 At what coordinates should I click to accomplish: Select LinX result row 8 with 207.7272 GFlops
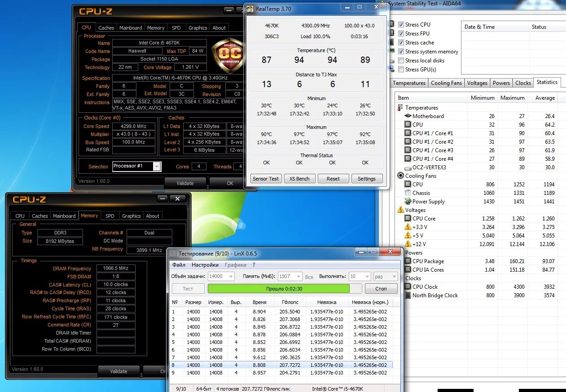point(281,365)
